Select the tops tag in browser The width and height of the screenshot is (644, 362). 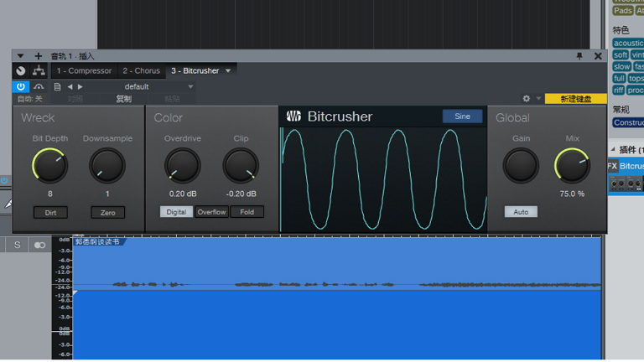tap(636, 79)
